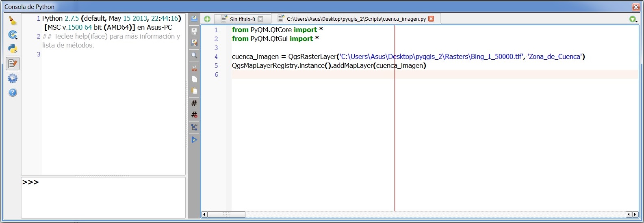The width and height of the screenshot is (644, 223).
Task: Click the Copy icon in editor toolbar
Action: (194, 79)
